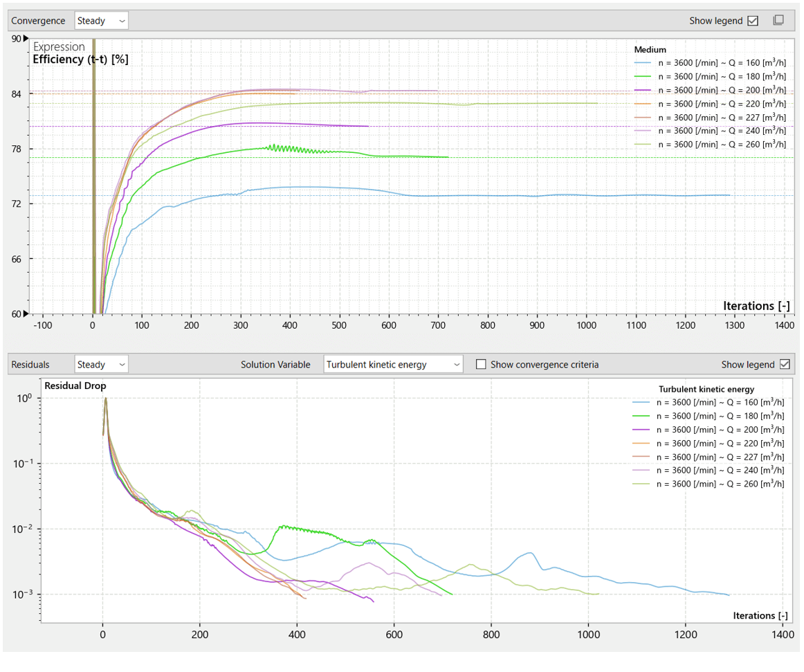Viewport: 804px width, 672px height.
Task: Expand the Solution Variable dropdown
Action: (393, 364)
